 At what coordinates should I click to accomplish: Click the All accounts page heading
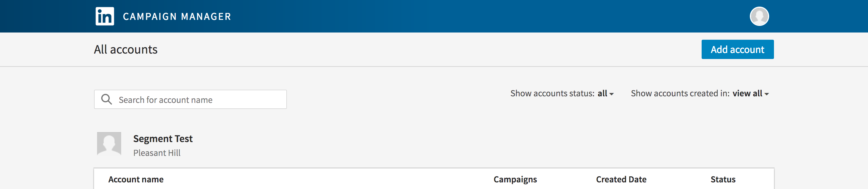pyautogui.click(x=125, y=49)
